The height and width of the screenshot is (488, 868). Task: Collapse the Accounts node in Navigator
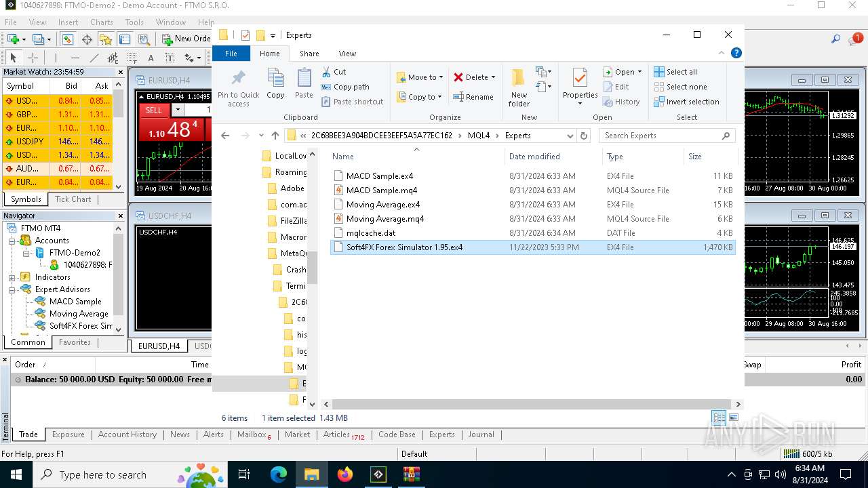coord(12,241)
